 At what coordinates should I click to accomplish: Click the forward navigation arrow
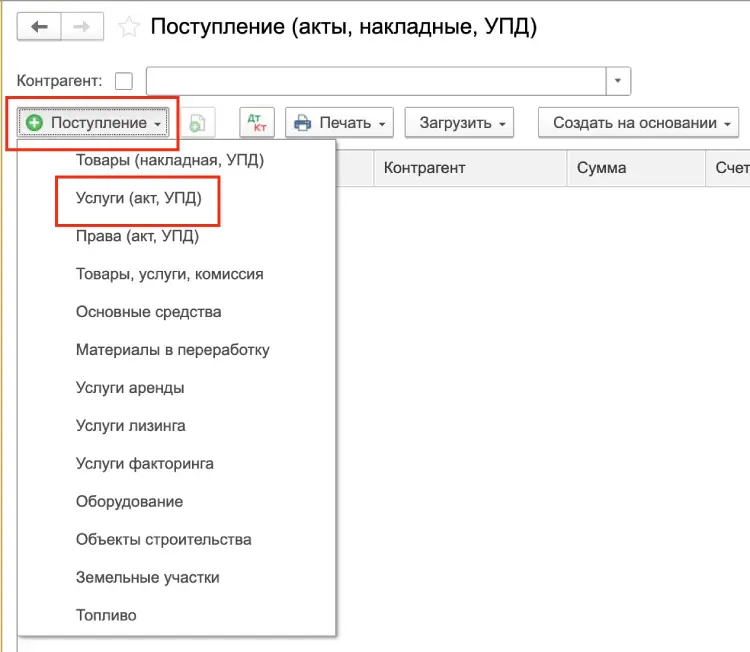[85, 27]
